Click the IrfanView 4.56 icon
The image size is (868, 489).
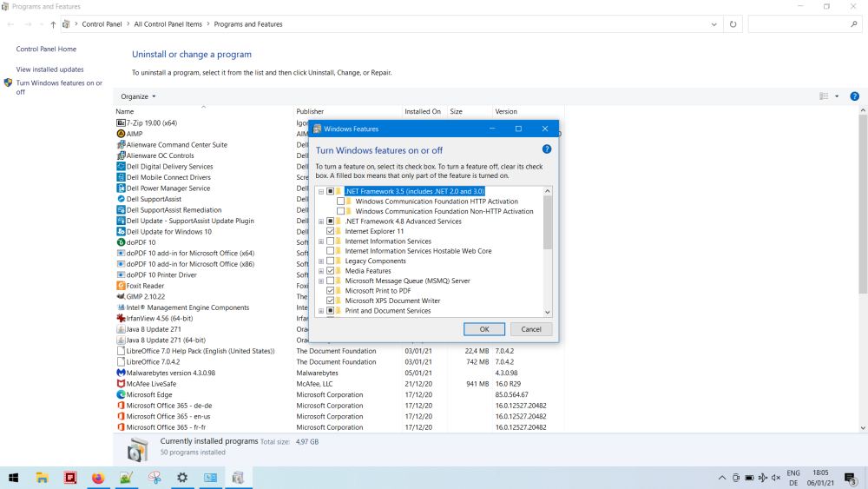click(x=121, y=319)
